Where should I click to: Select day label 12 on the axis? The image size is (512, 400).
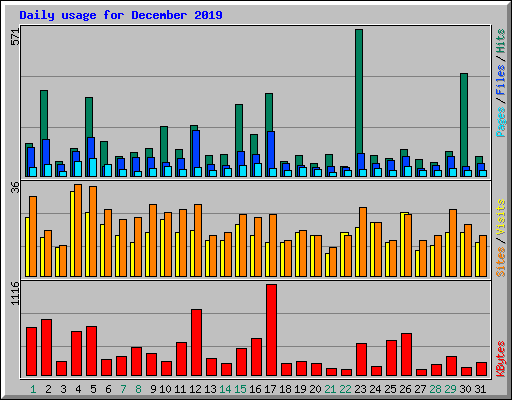(x=195, y=389)
